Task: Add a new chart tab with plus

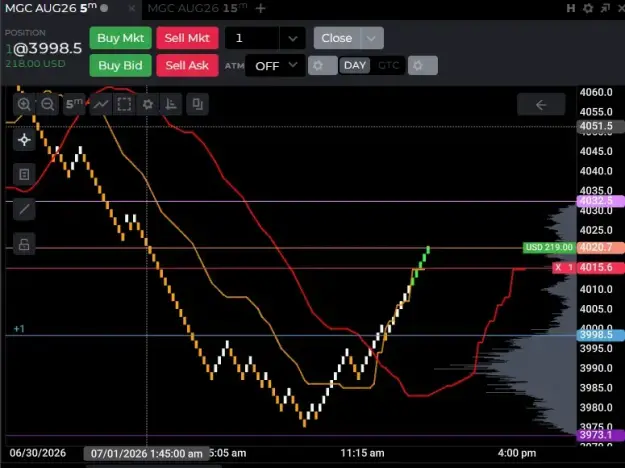Action: coord(261,8)
